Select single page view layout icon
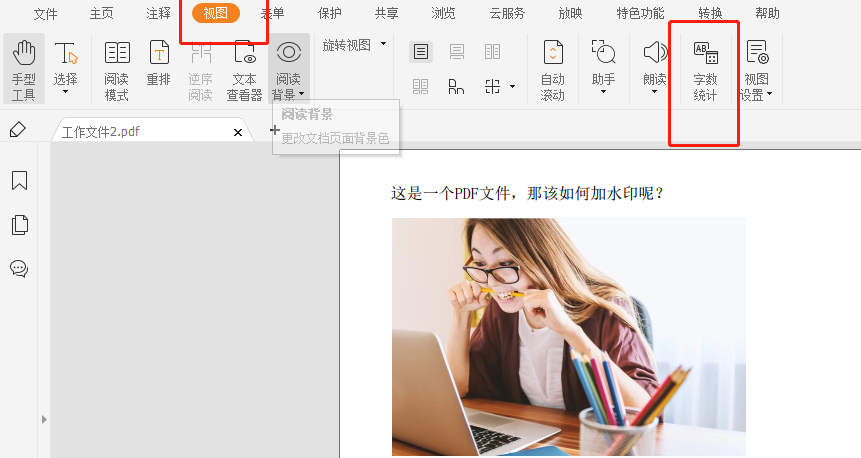Viewport: 861px width, 458px height. 421,52
